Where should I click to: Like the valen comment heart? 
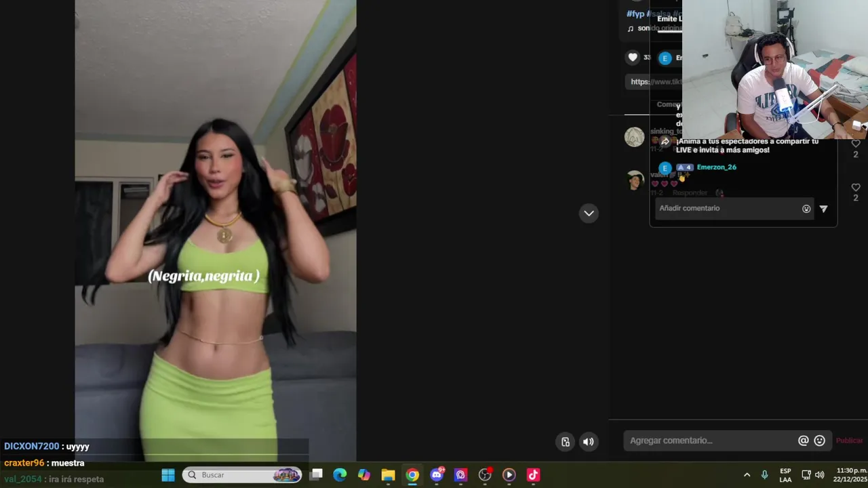pos(856,187)
